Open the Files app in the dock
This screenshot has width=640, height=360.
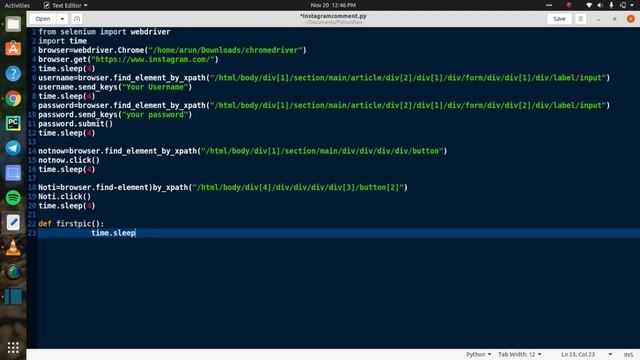tap(13, 24)
